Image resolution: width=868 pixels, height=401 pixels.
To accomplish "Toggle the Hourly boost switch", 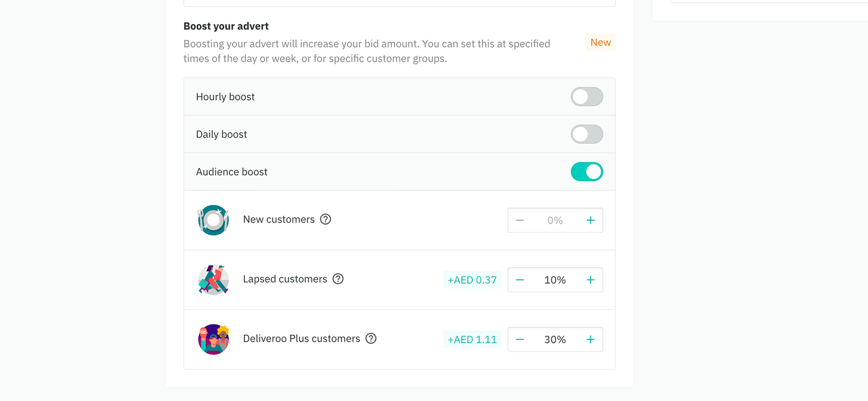I will click(586, 97).
